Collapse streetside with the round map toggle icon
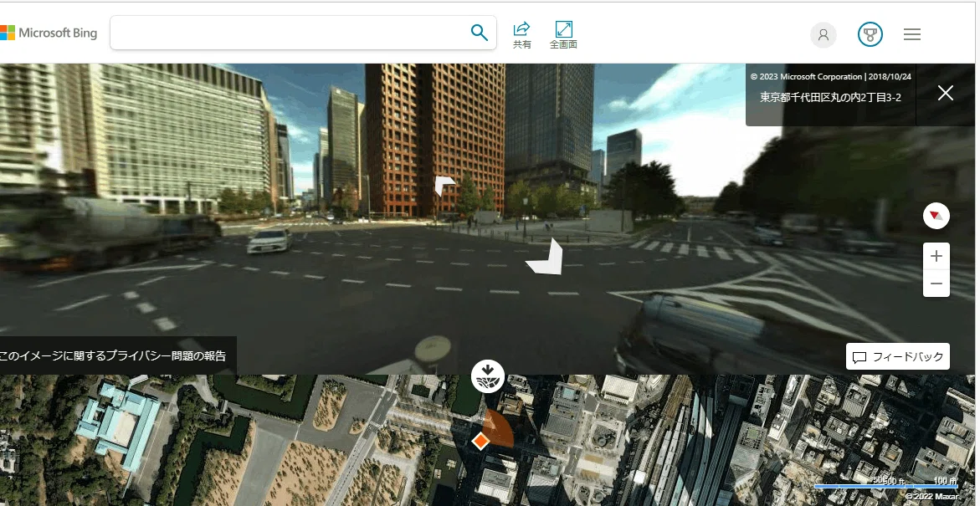The height and width of the screenshot is (506, 980). click(488, 376)
